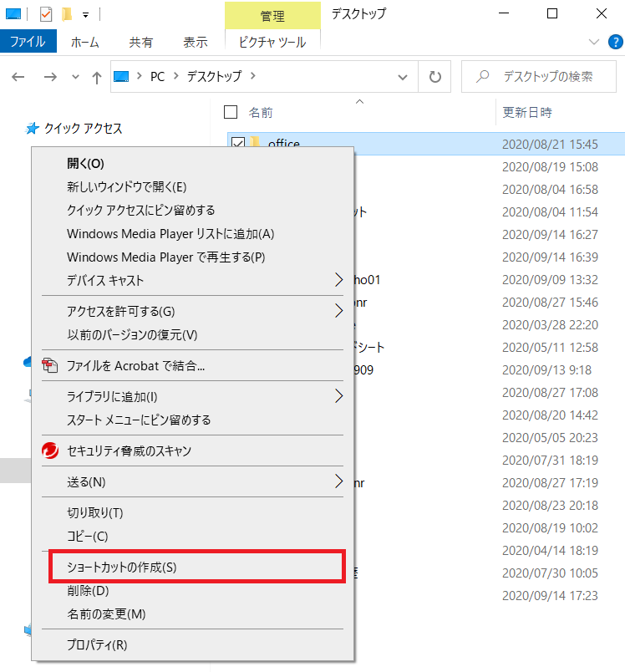Viewport: 625px width, 672px height.
Task: Uncheck the office folder checkbox
Action: coord(237,144)
